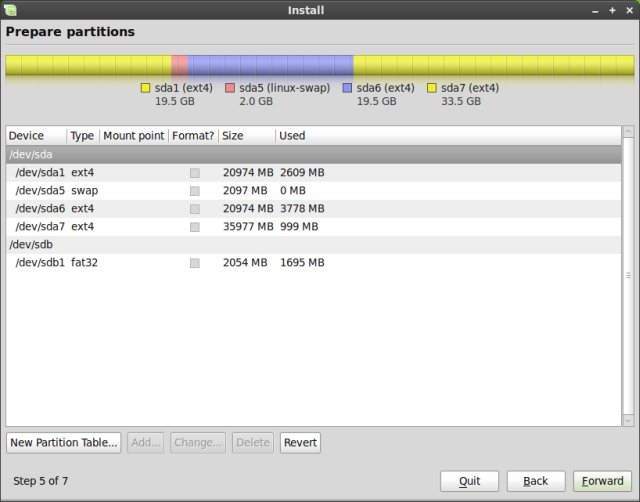Toggle Format checkbox for /dev/sda7
Screen dimensions: 640x502
[x=195, y=227]
